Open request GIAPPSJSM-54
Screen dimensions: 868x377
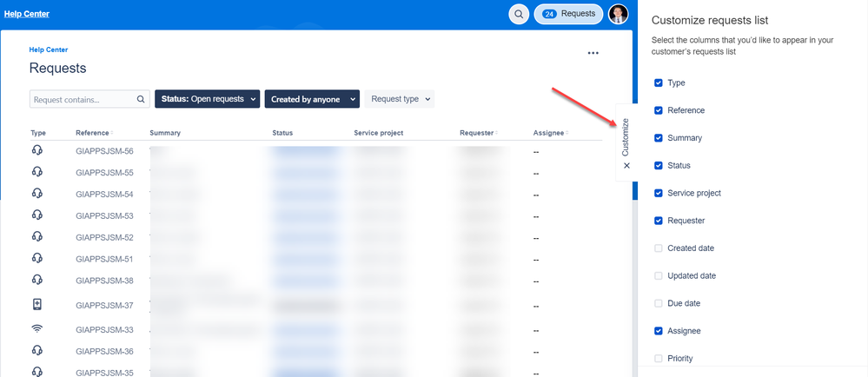click(x=104, y=195)
